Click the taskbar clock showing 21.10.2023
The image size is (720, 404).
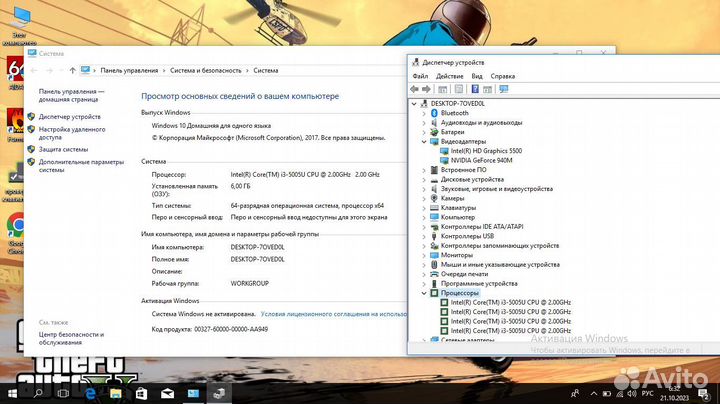tap(674, 394)
